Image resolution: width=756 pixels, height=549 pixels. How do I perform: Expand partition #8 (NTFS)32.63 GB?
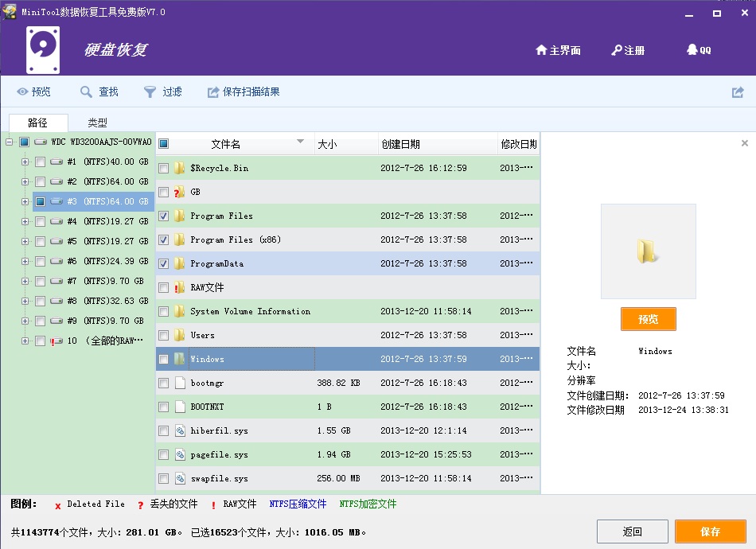point(25,302)
